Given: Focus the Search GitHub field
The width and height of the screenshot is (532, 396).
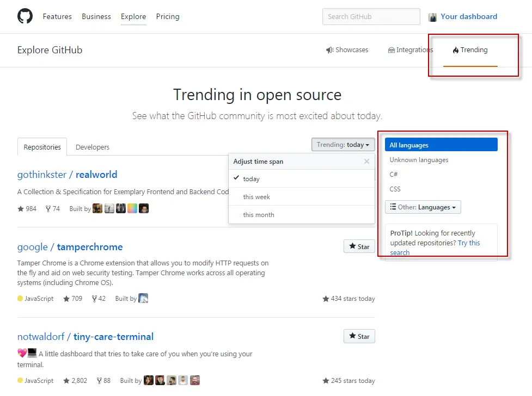Looking at the screenshot, I should coord(371,17).
